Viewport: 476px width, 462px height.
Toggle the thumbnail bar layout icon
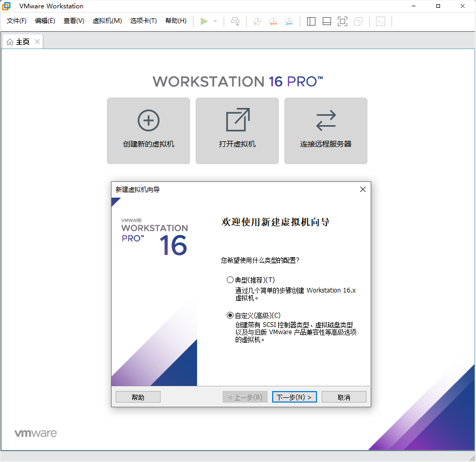coord(327,21)
